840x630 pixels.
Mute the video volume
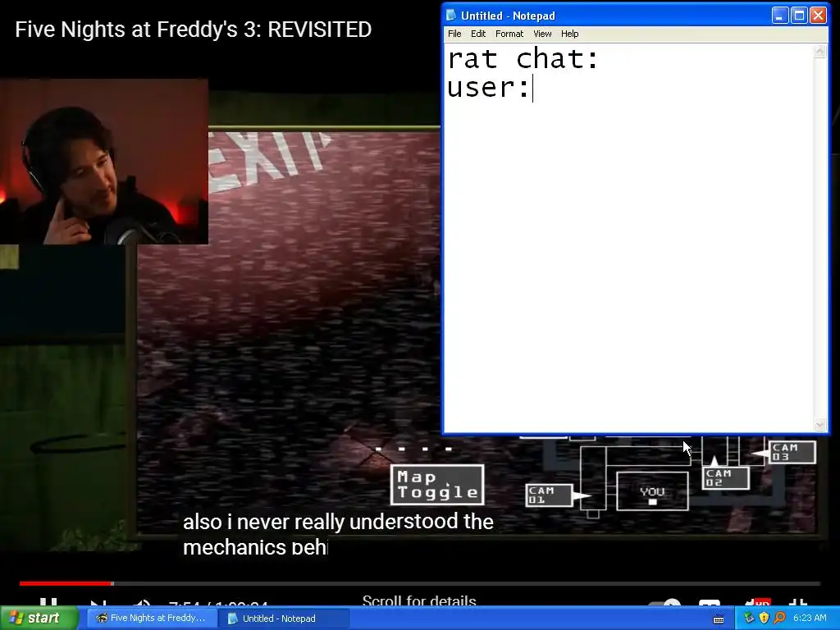(141, 602)
